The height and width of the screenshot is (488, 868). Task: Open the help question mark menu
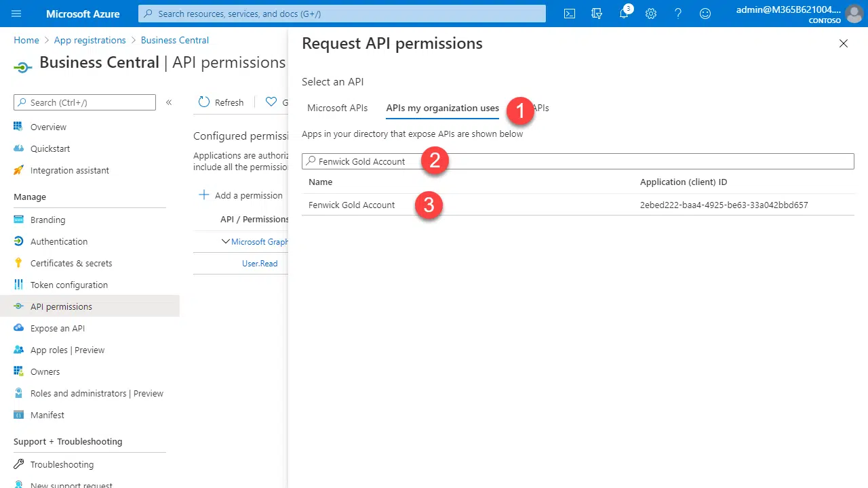678,14
